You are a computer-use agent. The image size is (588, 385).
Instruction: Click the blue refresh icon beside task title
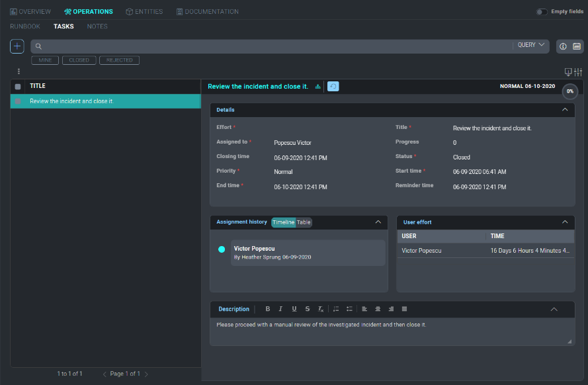(x=333, y=87)
